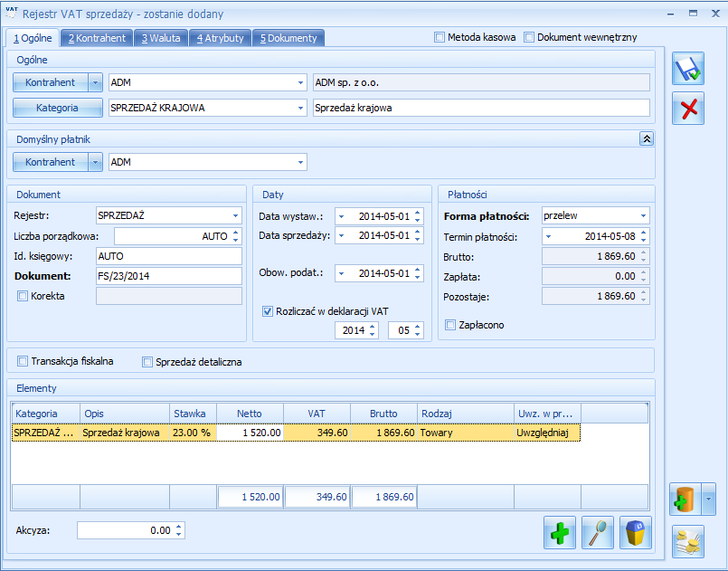Viewport: 728px width, 571px height.
Task: Adjust the Akcyza 0.00 spinner
Action: (179, 530)
